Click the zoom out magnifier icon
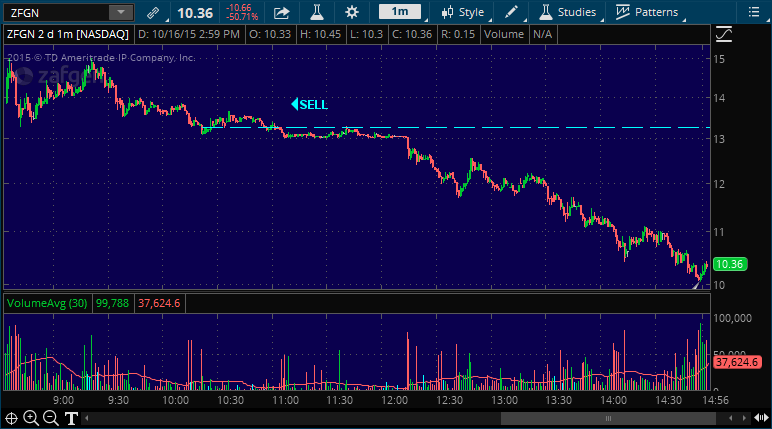Screen dimensions: 772x429 [x=50, y=418]
